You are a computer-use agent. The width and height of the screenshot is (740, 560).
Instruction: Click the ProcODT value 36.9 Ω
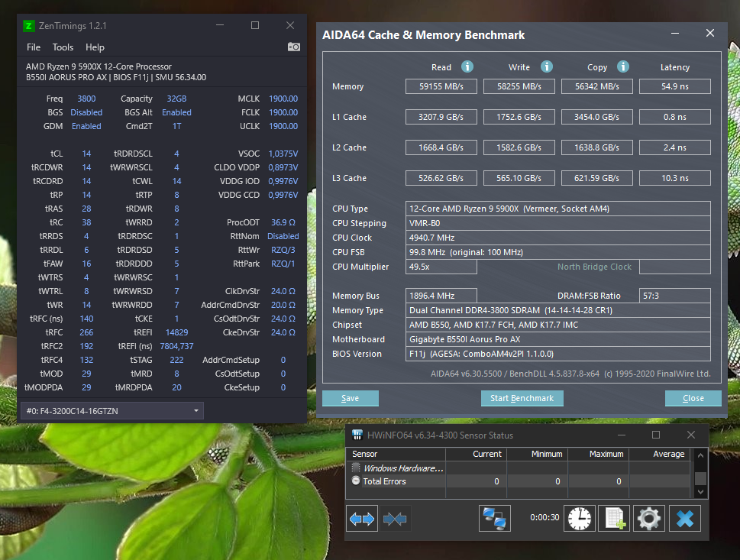(x=283, y=222)
